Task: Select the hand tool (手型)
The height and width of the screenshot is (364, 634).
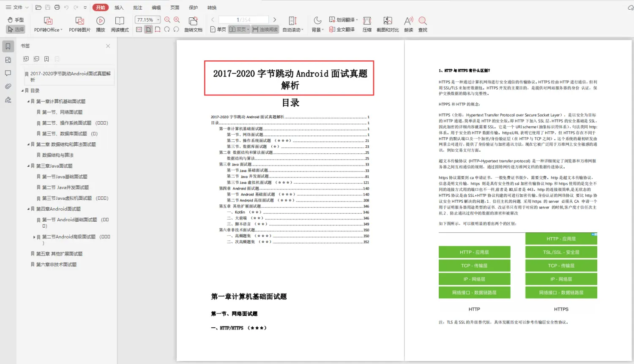Action: tap(16, 19)
